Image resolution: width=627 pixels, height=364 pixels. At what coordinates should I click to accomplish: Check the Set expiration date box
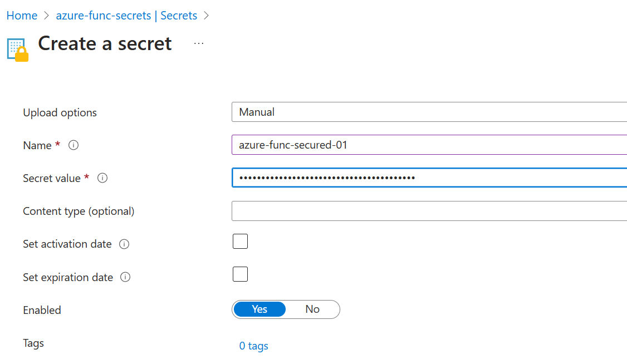[240, 274]
